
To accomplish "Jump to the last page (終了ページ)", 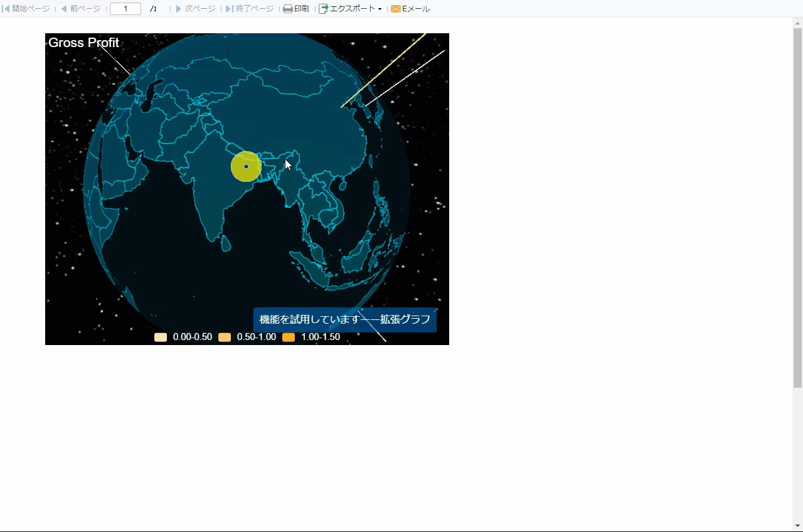I will pos(250,9).
